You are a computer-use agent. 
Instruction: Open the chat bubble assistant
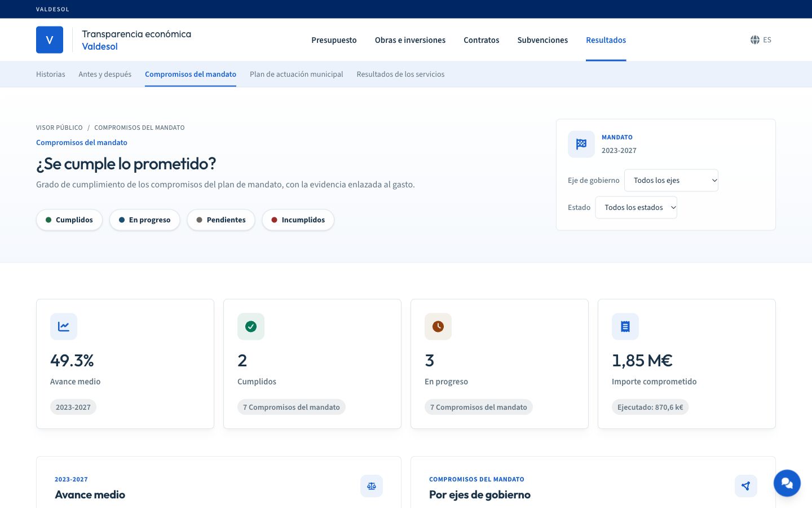(x=787, y=483)
